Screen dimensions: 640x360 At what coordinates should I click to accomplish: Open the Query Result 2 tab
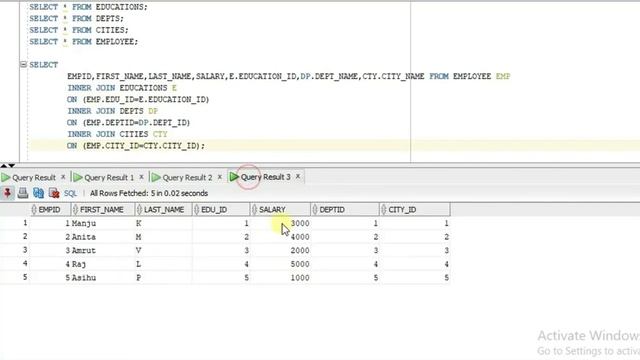point(187,178)
